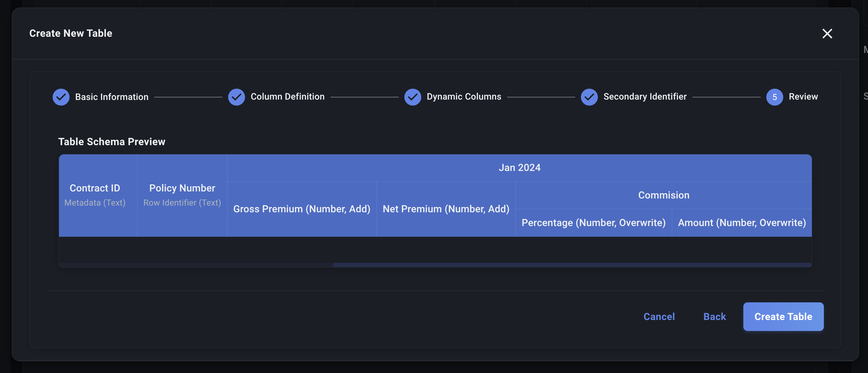Click the Review step label
The image size is (868, 373).
tap(803, 97)
